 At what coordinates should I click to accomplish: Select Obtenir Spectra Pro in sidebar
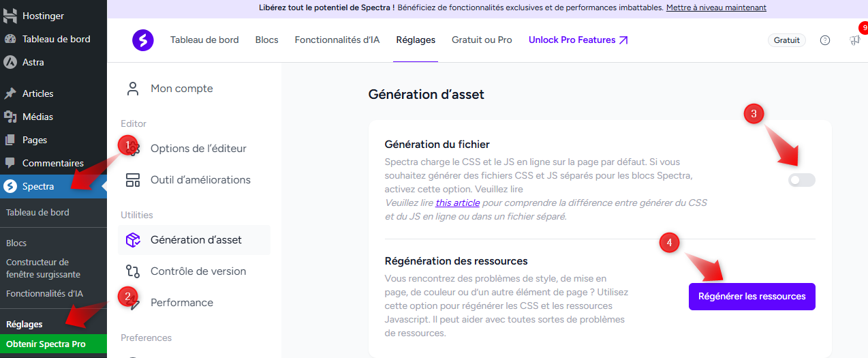[46, 344]
